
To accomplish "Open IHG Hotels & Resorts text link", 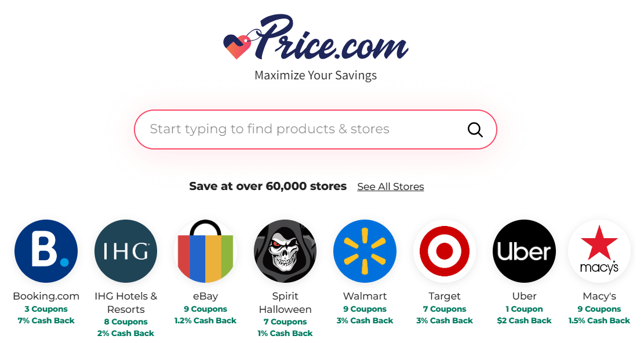I will (x=126, y=302).
